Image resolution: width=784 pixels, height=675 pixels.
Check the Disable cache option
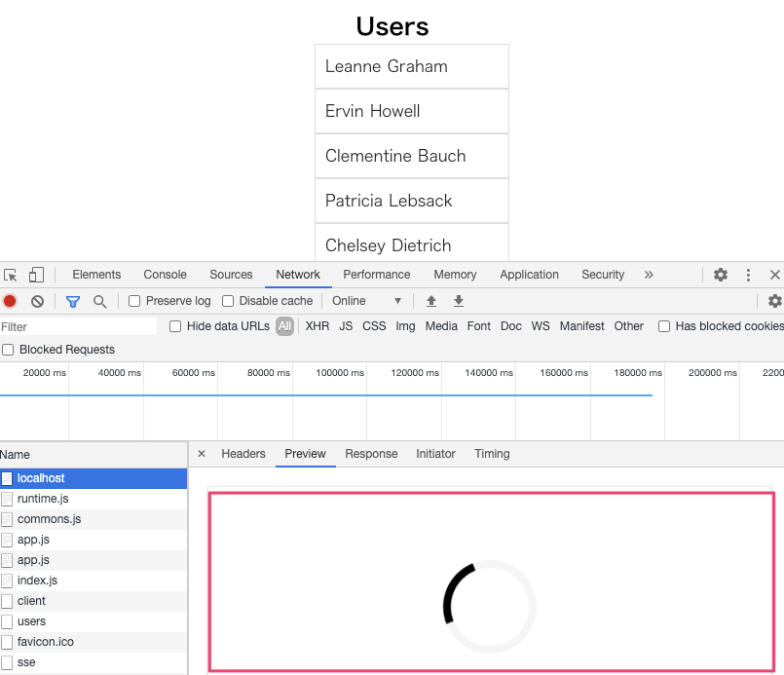(x=229, y=301)
